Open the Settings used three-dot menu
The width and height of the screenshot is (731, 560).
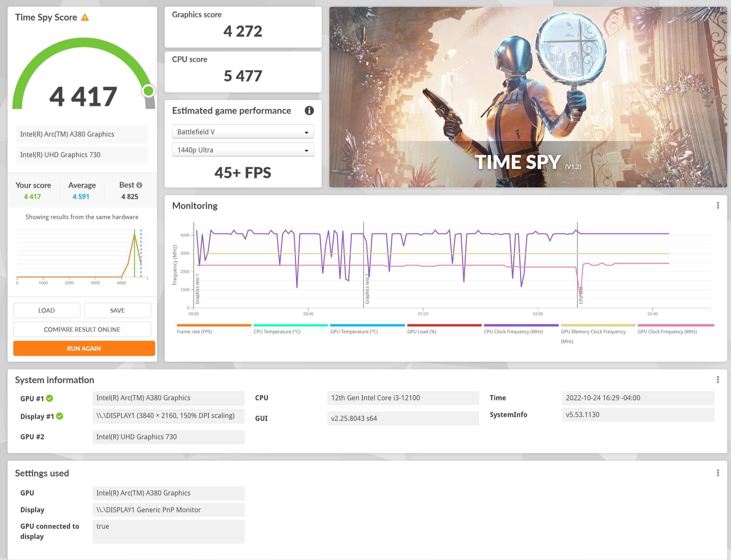[718, 473]
